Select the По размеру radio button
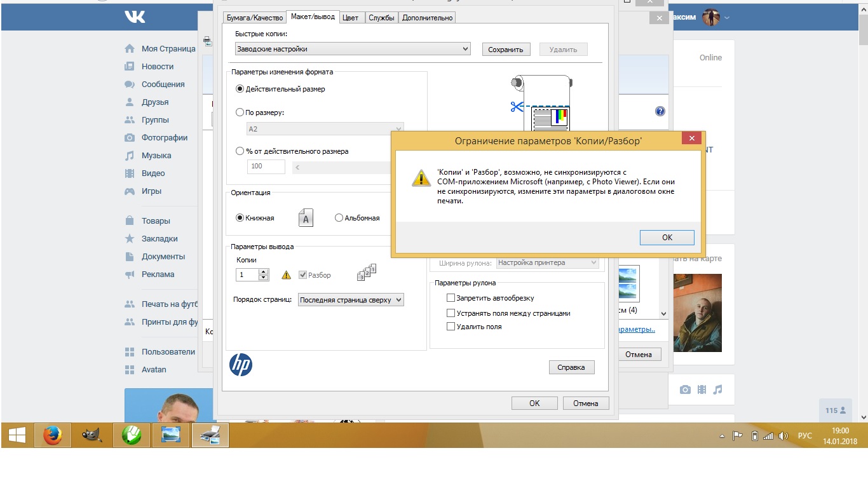Viewport: 868px width, 488px height. [240, 112]
